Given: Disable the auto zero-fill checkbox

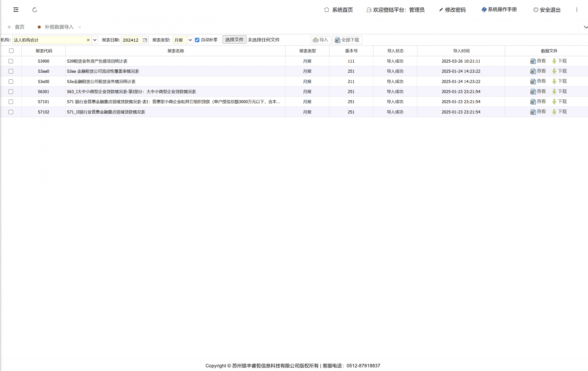Looking at the screenshot, I should pos(197,40).
